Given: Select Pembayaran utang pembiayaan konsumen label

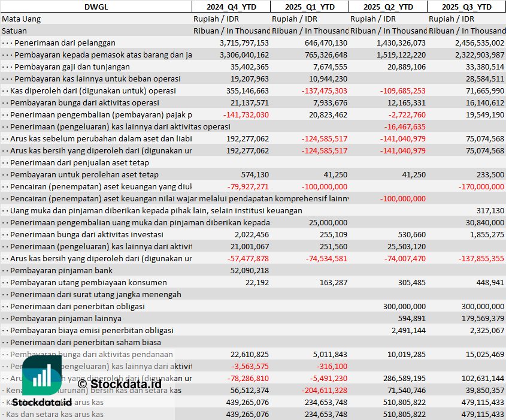Looking at the screenshot, I should 89,282.
